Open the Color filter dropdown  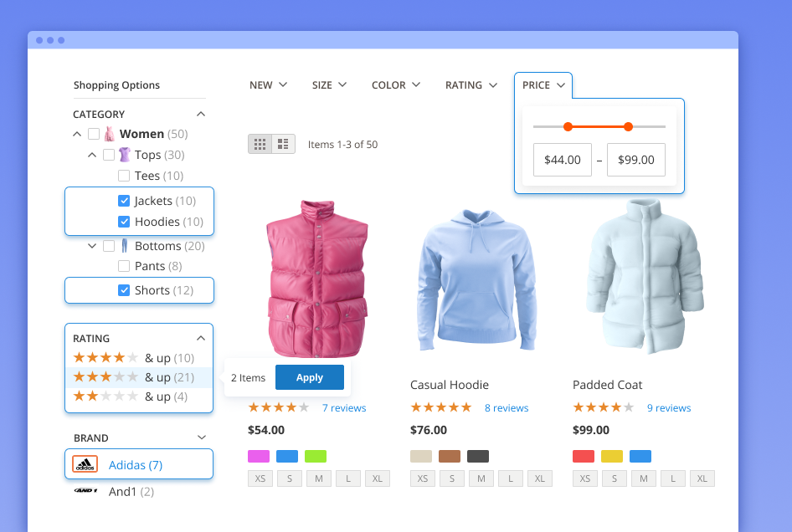pyautogui.click(x=396, y=85)
